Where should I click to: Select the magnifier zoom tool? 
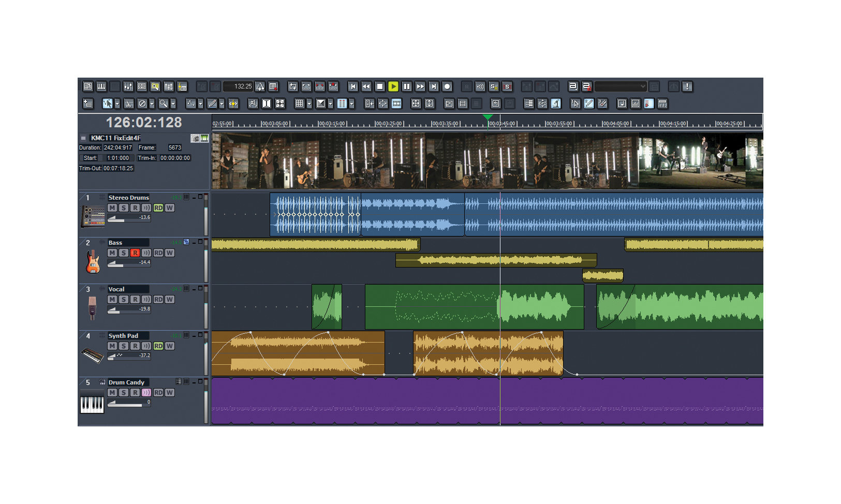[163, 103]
